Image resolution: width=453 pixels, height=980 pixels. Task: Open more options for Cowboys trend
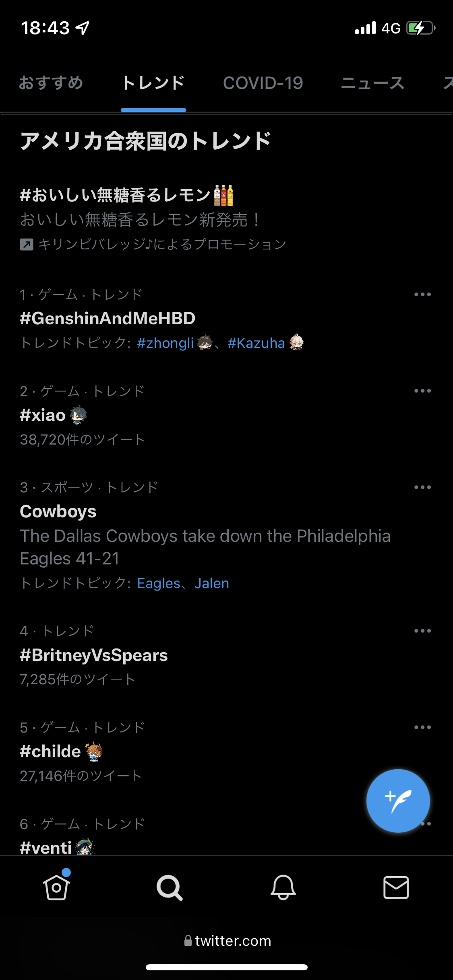[422, 487]
